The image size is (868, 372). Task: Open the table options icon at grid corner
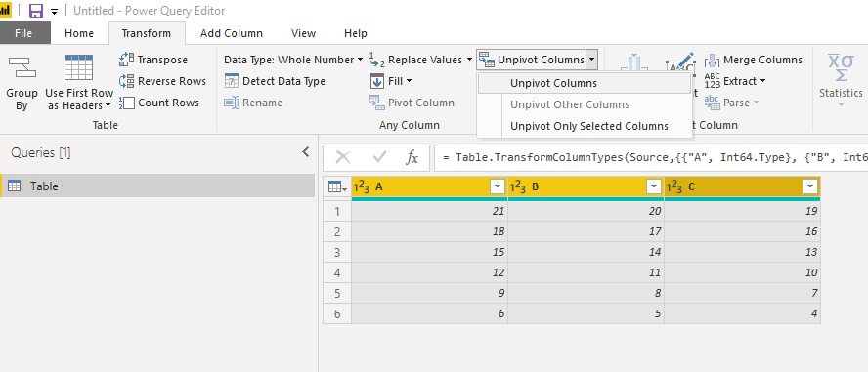click(337, 186)
